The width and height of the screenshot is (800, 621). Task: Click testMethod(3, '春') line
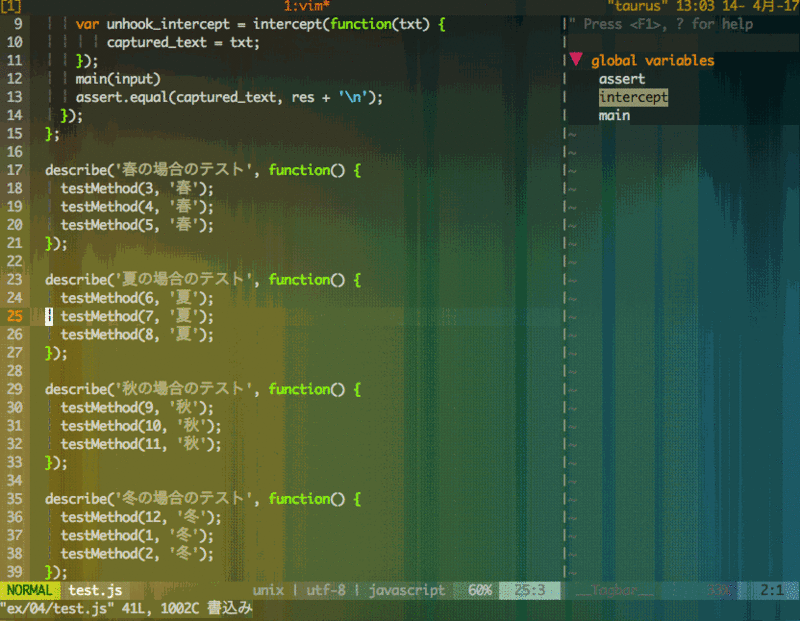137,188
